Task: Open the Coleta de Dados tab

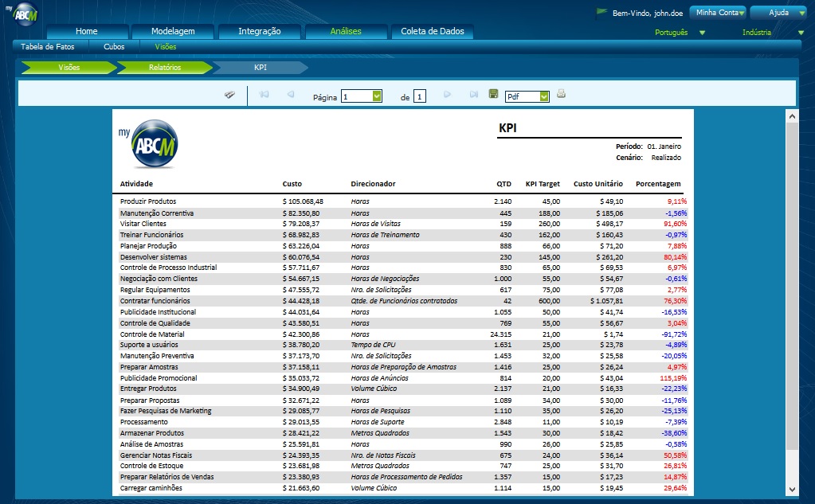Action: tap(432, 32)
